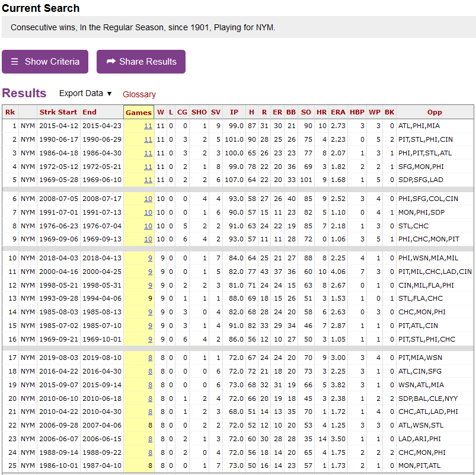The width and height of the screenshot is (476, 475).
Task: Open 11-game link for 1986-04-18 streak
Action: pyautogui.click(x=148, y=153)
